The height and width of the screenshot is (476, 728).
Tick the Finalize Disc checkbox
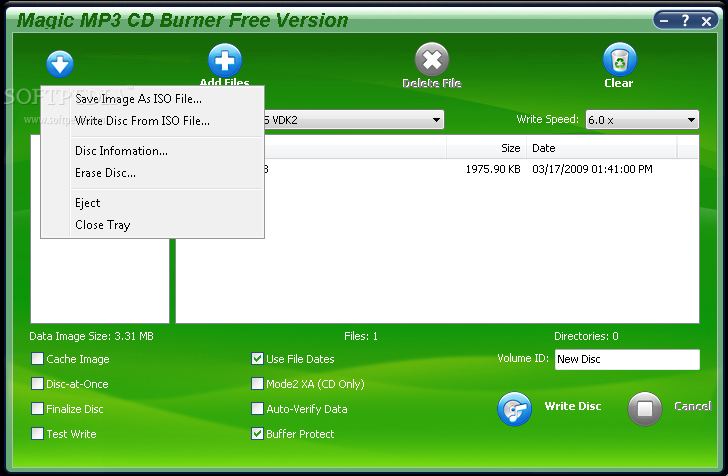pyautogui.click(x=37, y=409)
